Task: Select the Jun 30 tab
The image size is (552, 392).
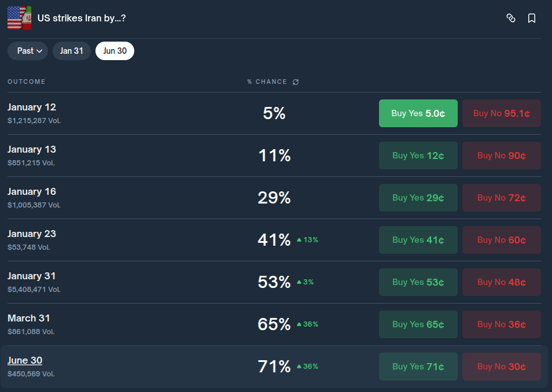Action: tap(115, 51)
